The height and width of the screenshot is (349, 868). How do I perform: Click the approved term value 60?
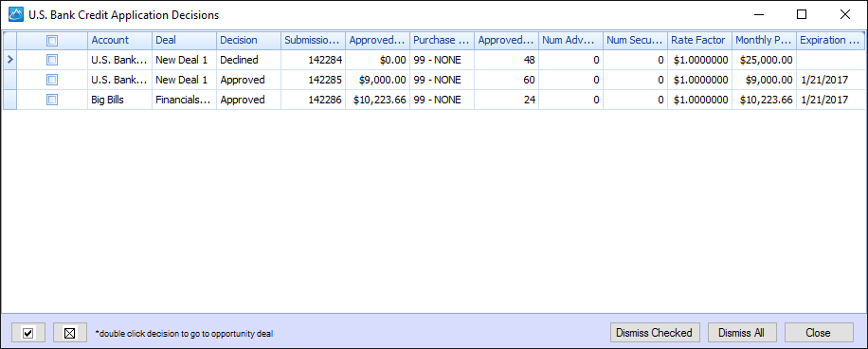click(x=506, y=80)
